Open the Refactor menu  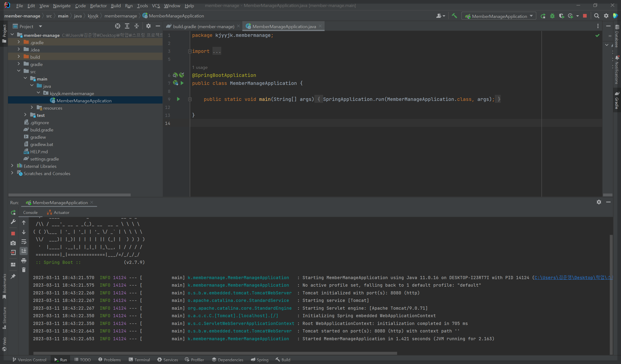point(98,5)
